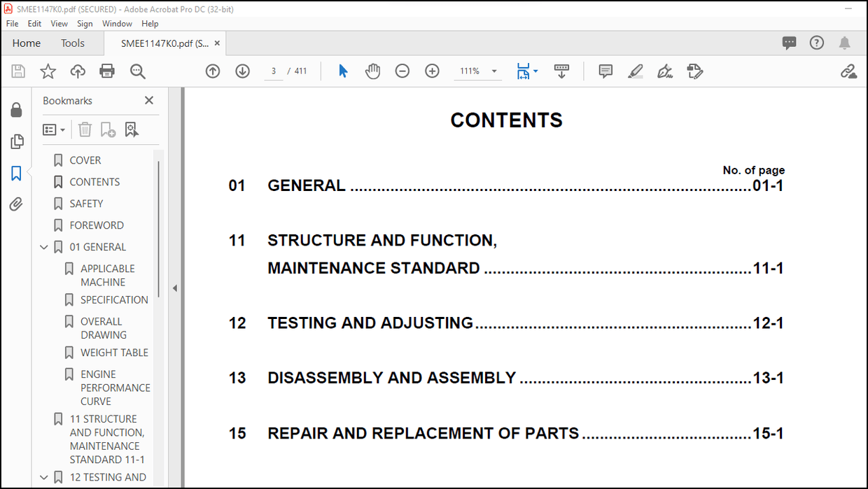The height and width of the screenshot is (489, 868).
Task: Open the Stamp tool
Action: [x=694, y=71]
